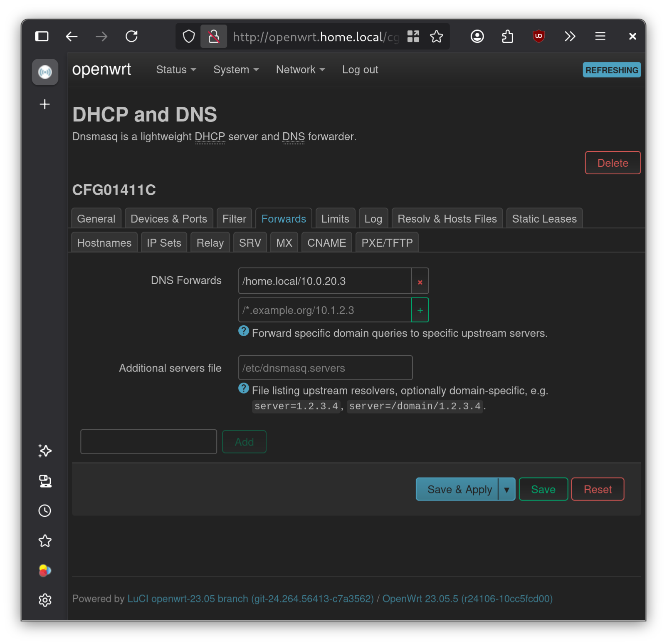The width and height of the screenshot is (667, 644).
Task: Click help icon beside Forward specific domain text
Action: coord(244,331)
